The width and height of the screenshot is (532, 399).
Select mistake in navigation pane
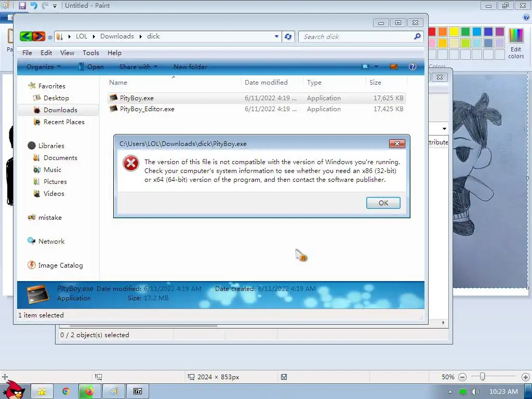point(50,218)
